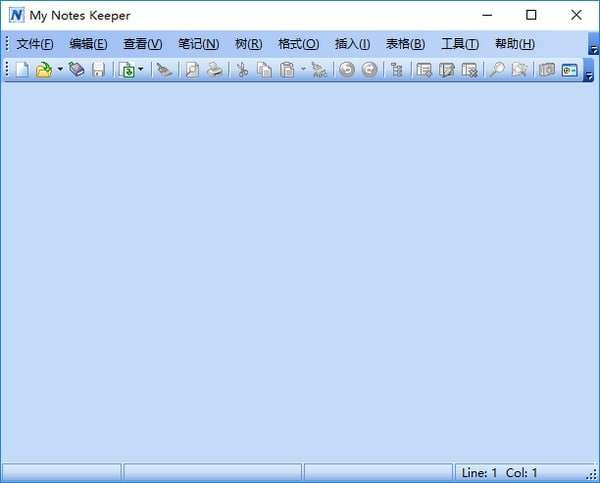Open the 帮助(H) menu
The width and height of the screenshot is (600, 483).
tap(515, 44)
